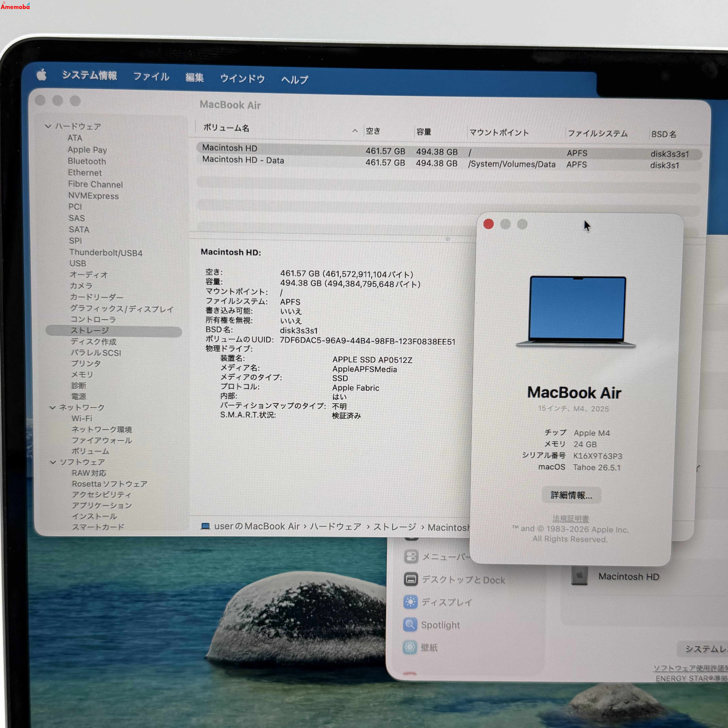Select ディスク作成 in the sidebar
Image resolution: width=728 pixels, height=728 pixels.
(93, 341)
